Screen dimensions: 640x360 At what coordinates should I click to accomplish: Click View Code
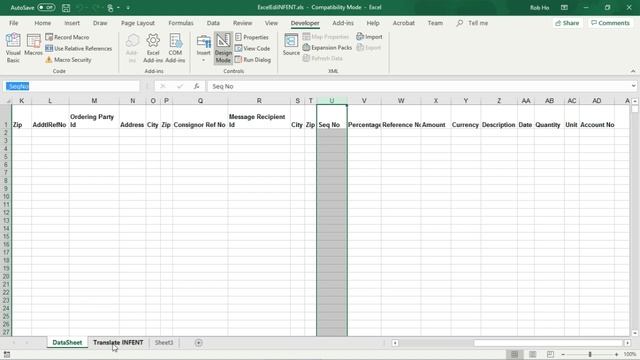(x=252, y=48)
